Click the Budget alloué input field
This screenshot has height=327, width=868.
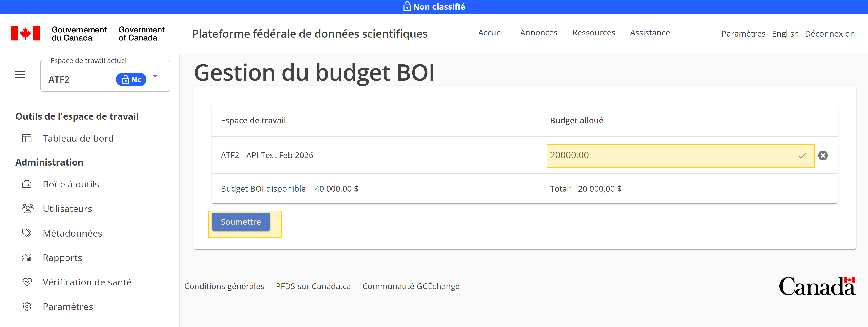(674, 155)
